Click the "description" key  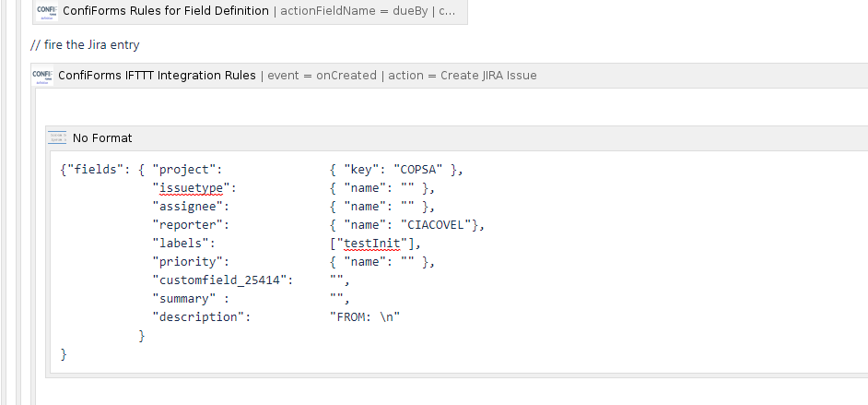[198, 317]
